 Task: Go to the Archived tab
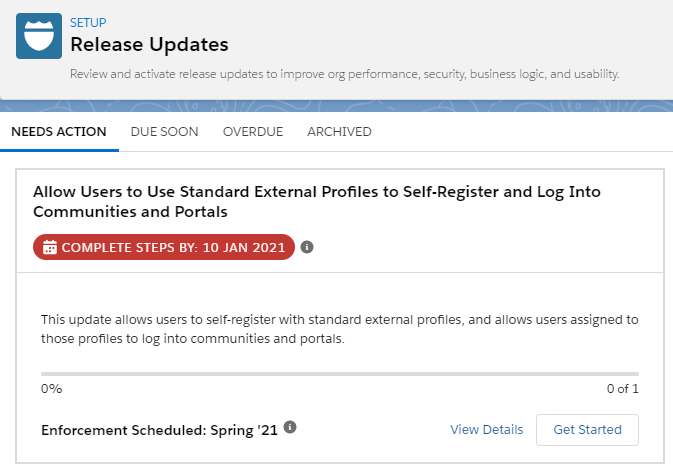[x=339, y=132]
